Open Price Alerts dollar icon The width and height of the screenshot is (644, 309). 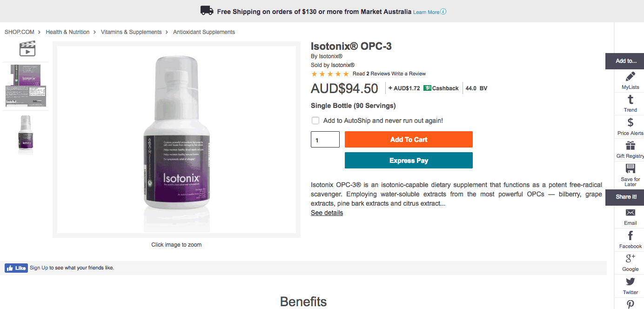pos(631,122)
